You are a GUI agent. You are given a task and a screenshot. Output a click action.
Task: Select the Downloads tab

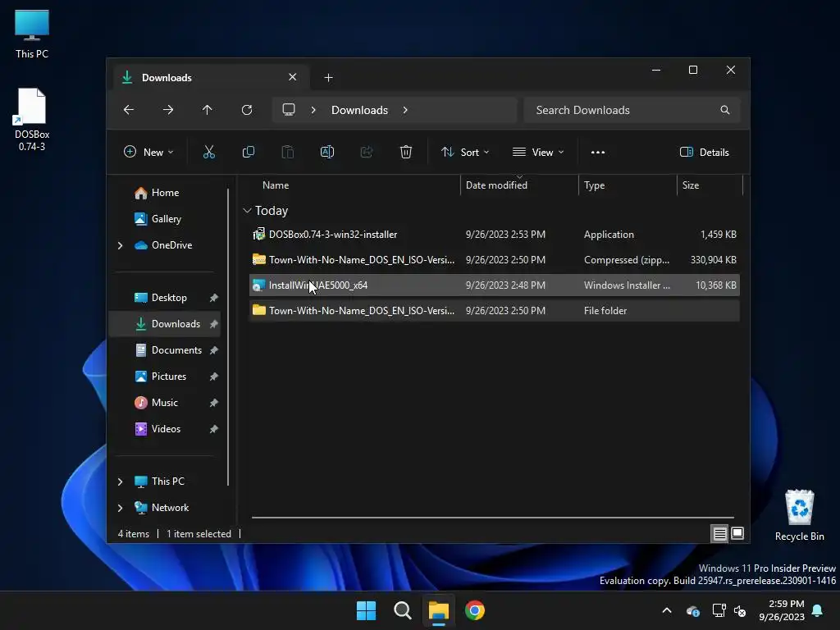[212, 78]
